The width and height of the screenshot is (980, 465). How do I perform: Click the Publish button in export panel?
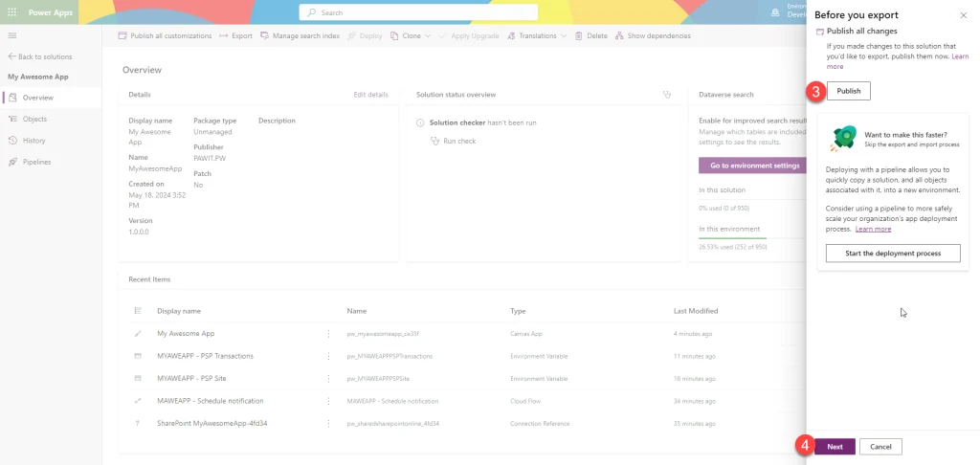point(848,91)
